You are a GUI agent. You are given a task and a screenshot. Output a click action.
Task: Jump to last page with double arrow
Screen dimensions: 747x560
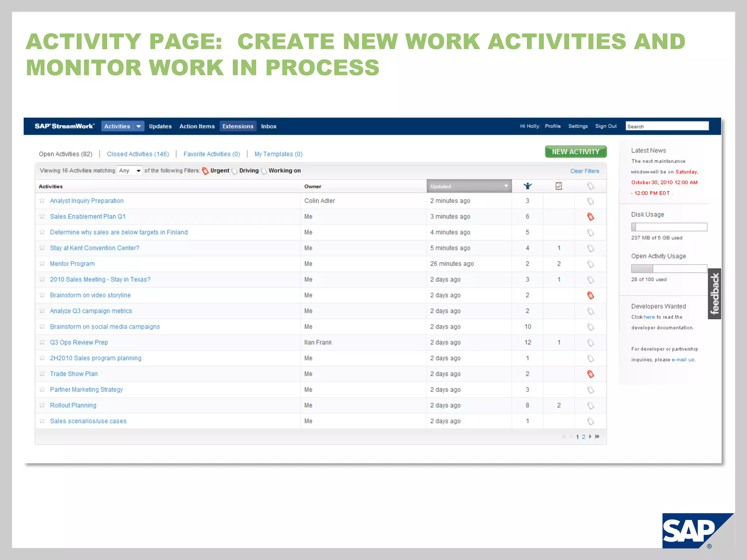pos(597,436)
